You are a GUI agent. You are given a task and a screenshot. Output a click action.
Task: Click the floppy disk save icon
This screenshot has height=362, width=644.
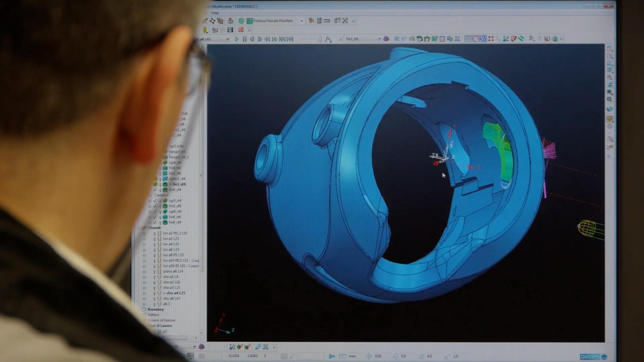(230, 30)
